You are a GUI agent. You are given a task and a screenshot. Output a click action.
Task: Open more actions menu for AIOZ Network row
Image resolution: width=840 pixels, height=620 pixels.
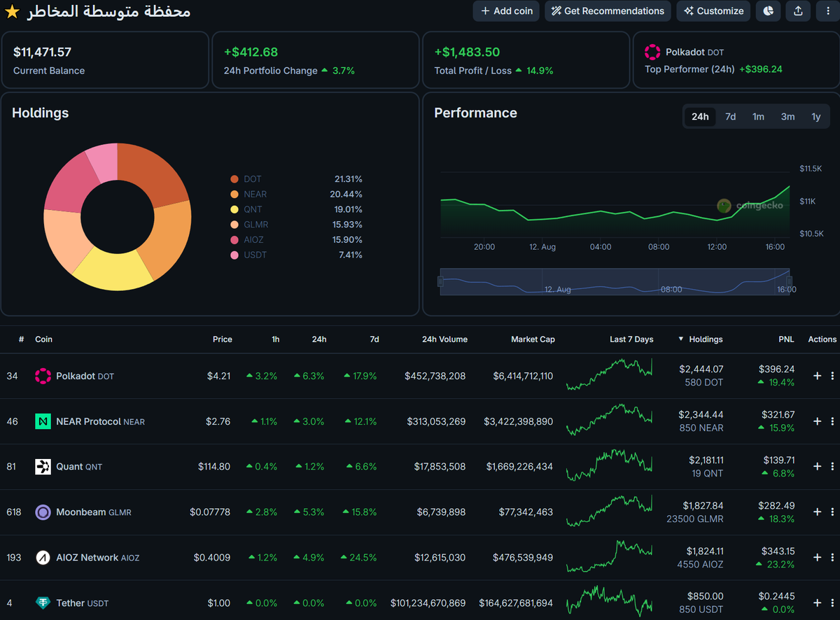832,558
